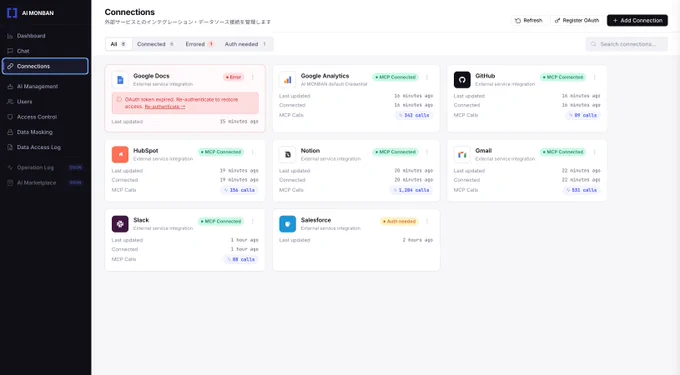The width and height of the screenshot is (680, 375).
Task: Click the Notion card title
Action: click(x=310, y=151)
